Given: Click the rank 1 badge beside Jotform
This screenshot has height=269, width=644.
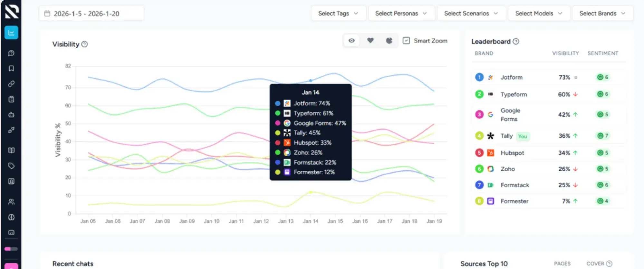Looking at the screenshot, I should (x=479, y=77).
